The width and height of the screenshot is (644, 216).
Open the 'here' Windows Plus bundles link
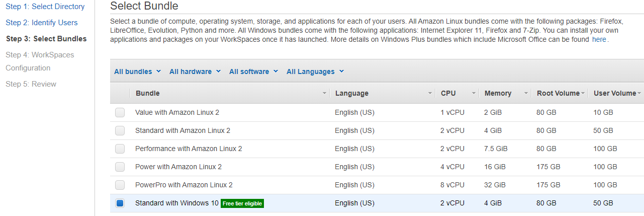[x=599, y=39]
